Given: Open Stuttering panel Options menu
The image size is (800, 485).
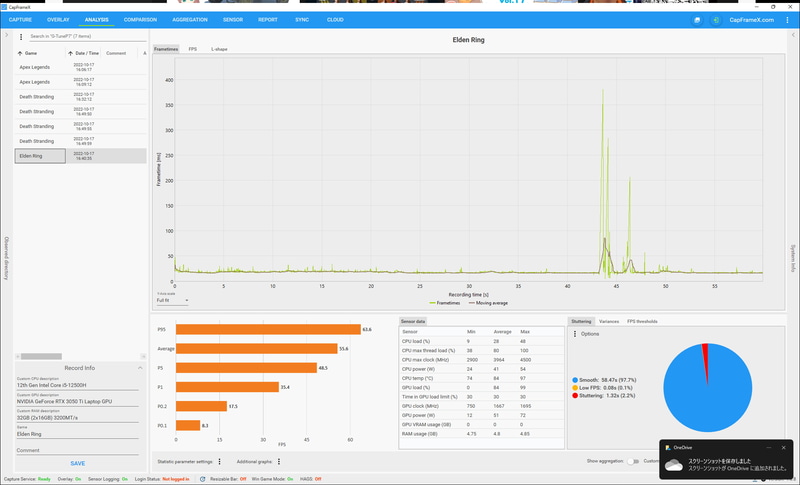Looking at the screenshot, I should coord(575,334).
